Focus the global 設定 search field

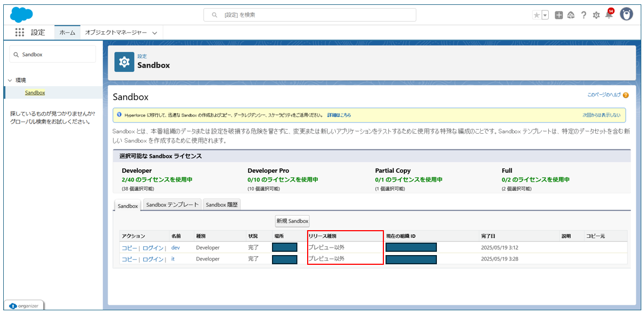tap(310, 15)
